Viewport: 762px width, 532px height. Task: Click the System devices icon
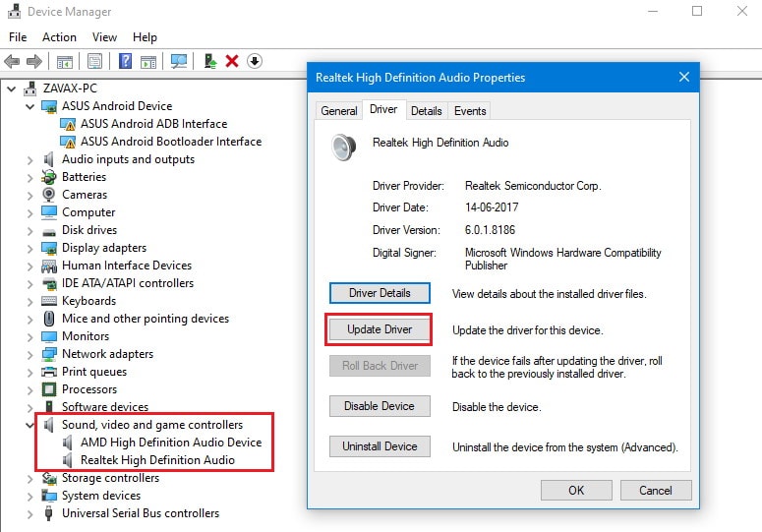(49, 496)
